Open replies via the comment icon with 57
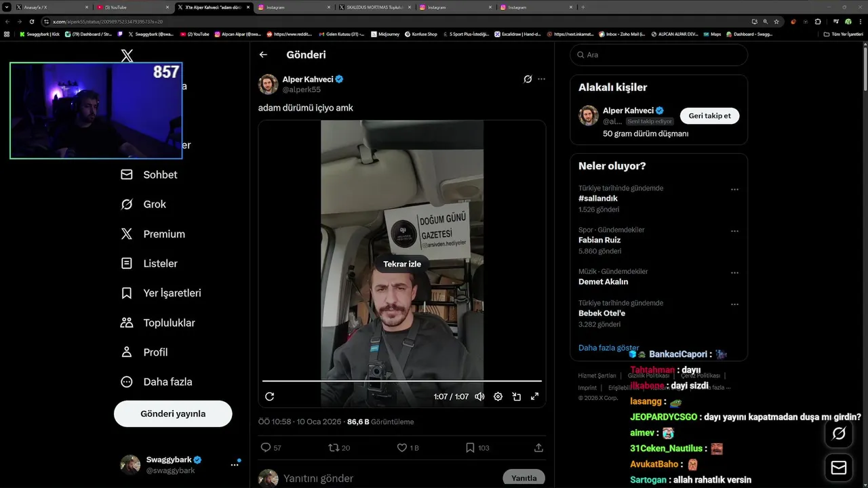Image resolution: width=868 pixels, height=488 pixels. [271, 448]
